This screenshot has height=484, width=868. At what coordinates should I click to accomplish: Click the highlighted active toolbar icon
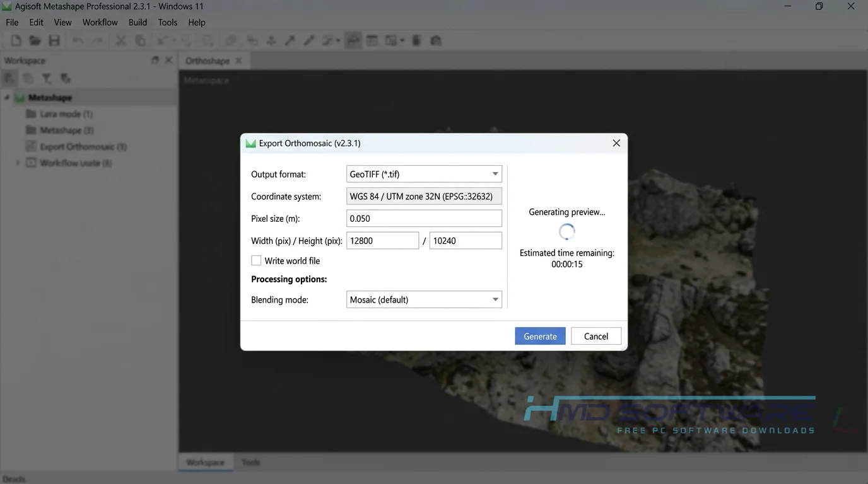353,40
